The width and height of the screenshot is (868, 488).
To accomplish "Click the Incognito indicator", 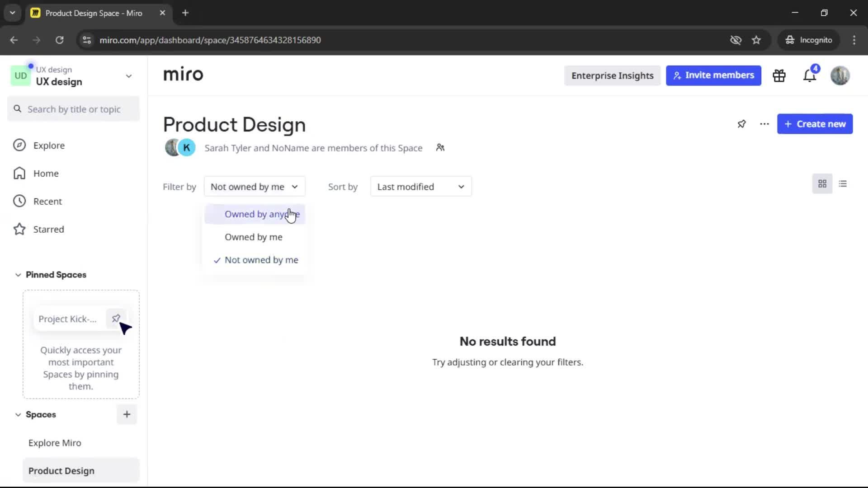I will pos(809,40).
